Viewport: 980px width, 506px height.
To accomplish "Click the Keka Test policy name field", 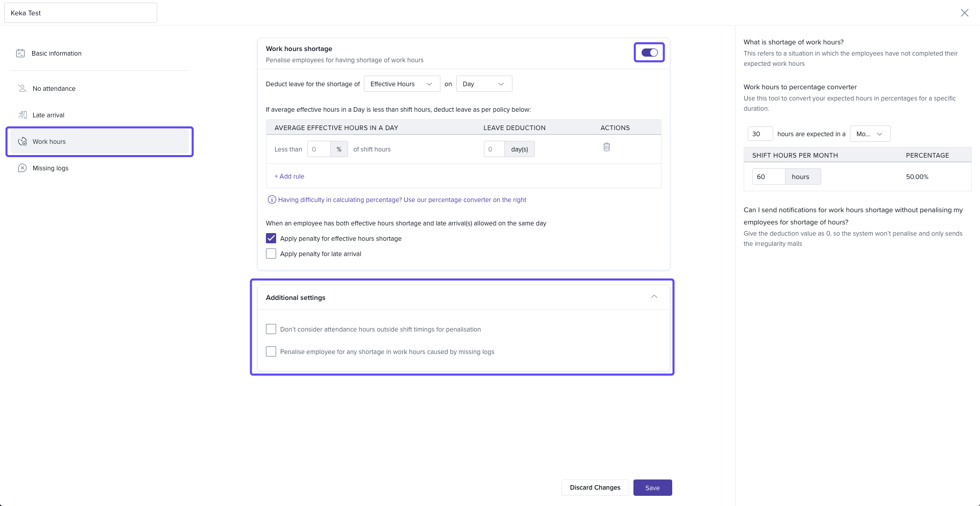I will tap(81, 13).
